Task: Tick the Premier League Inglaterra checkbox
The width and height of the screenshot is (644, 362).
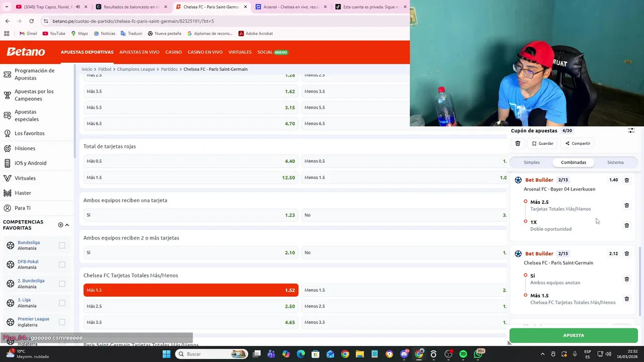Action: [62, 322]
